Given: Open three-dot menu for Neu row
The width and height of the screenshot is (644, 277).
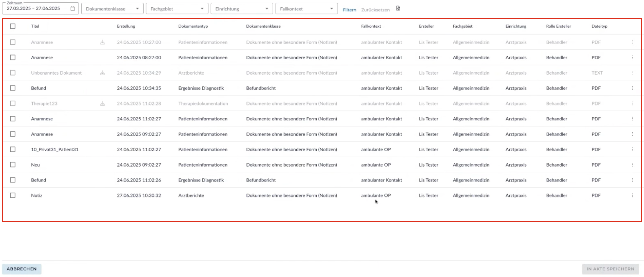Looking at the screenshot, I should tap(632, 165).
